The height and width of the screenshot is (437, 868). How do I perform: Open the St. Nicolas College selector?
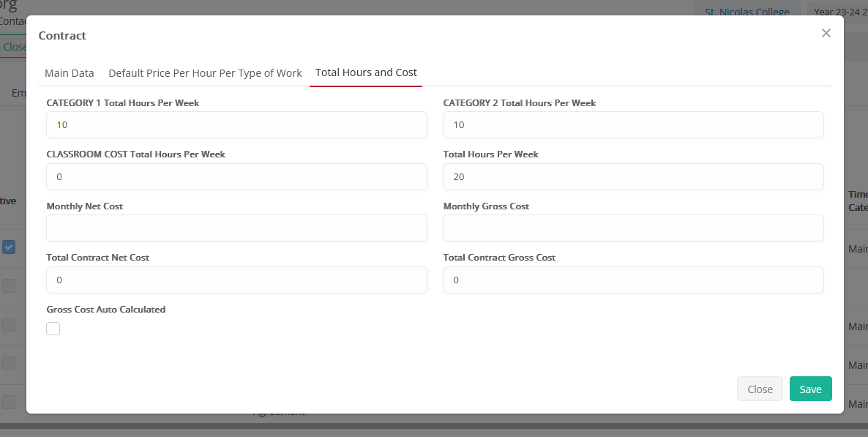747,12
